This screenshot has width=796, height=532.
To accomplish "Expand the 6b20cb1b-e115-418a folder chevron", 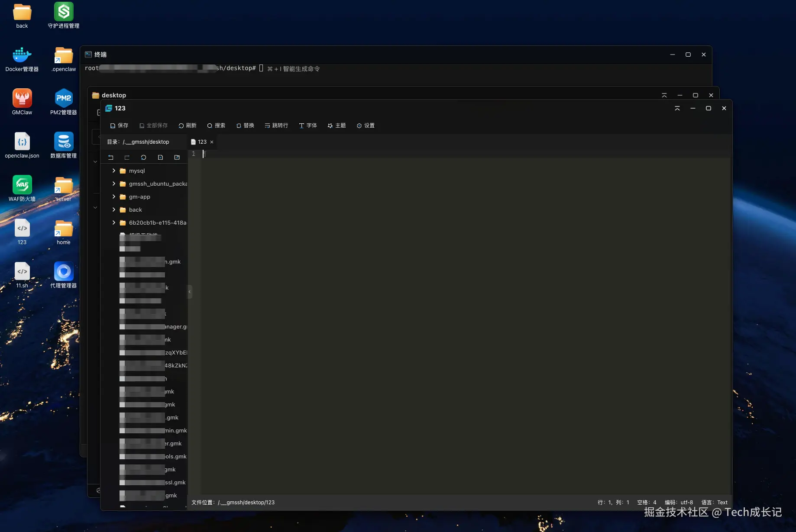I will pyautogui.click(x=114, y=223).
